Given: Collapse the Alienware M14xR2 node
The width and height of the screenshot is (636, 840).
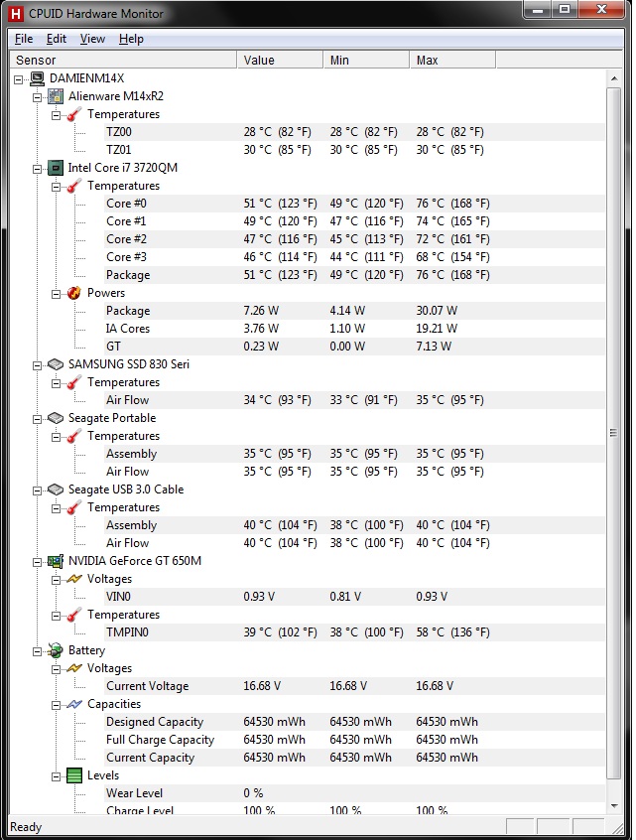Looking at the screenshot, I should pyautogui.click(x=37, y=97).
